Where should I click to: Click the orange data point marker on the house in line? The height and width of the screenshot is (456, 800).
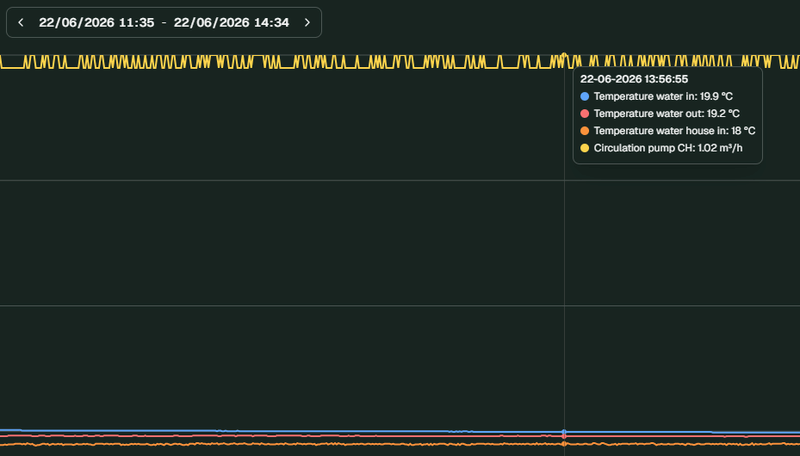(x=564, y=444)
